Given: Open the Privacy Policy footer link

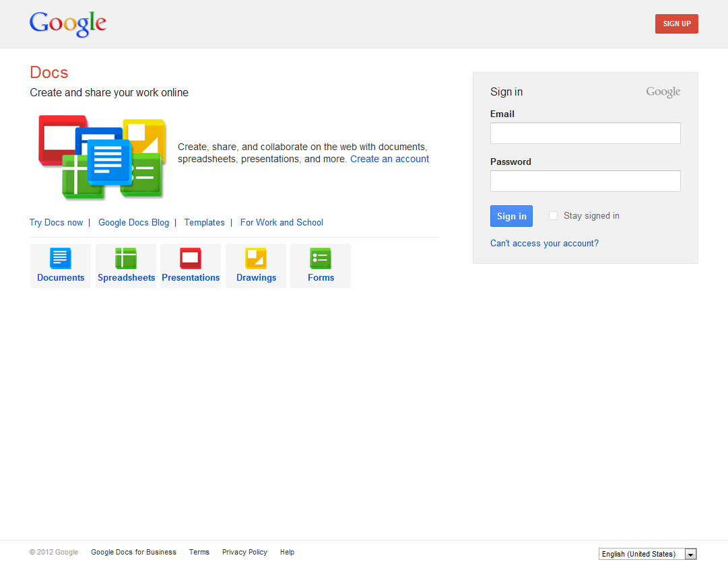Looking at the screenshot, I should pos(244,552).
